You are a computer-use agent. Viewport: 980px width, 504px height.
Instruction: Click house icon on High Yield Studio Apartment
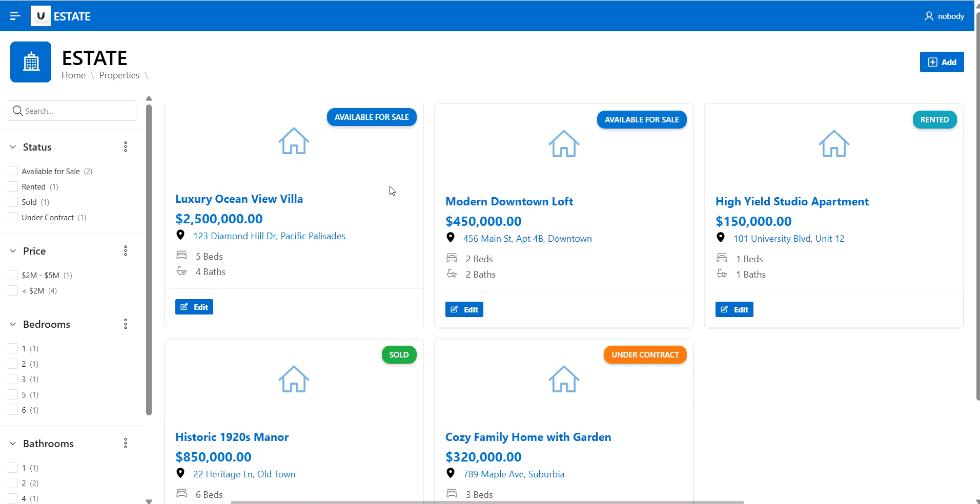834,143
